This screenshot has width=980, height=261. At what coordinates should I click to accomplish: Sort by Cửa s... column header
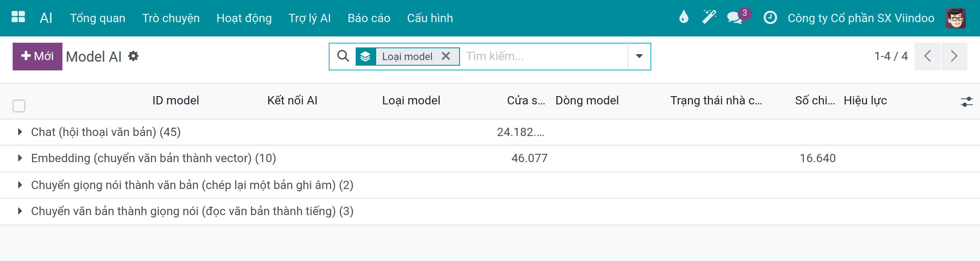[526, 100]
